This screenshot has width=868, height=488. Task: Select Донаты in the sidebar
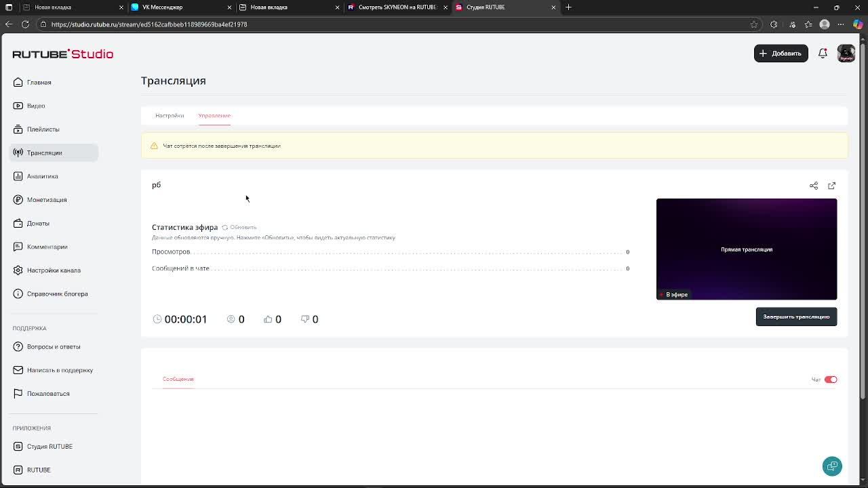[x=54, y=223]
